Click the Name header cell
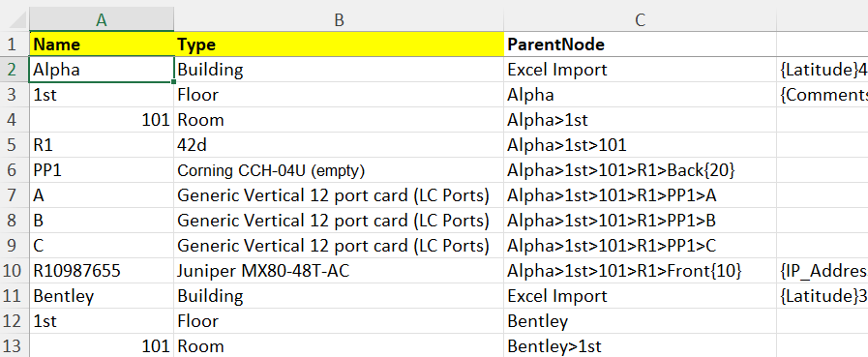 (102, 45)
